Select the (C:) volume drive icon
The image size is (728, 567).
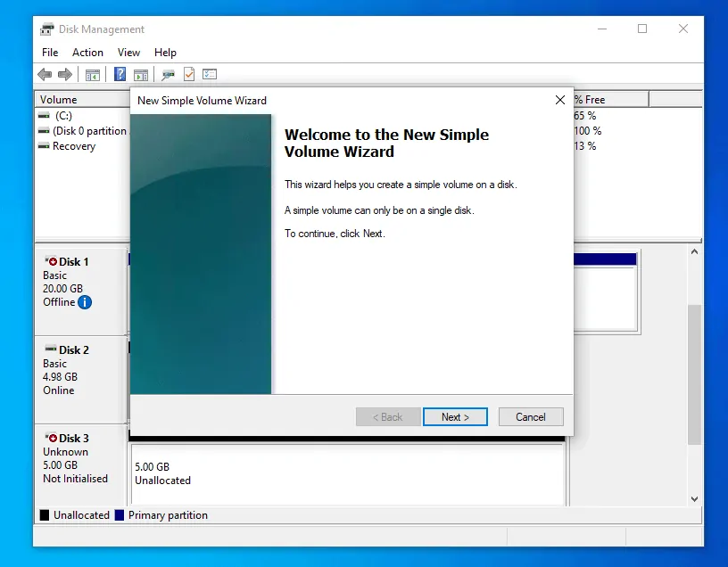44,115
